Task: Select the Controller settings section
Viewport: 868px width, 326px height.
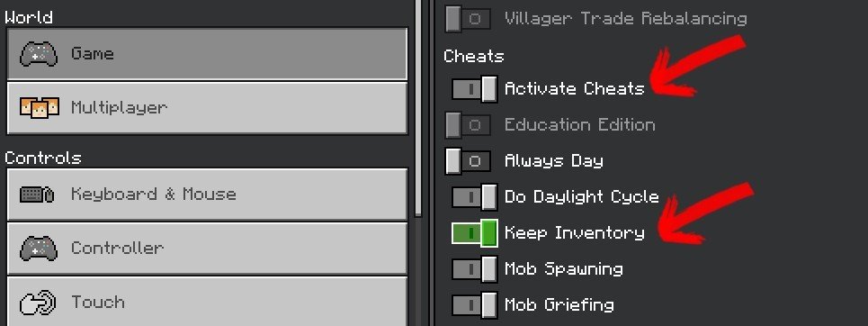Action: click(x=207, y=249)
